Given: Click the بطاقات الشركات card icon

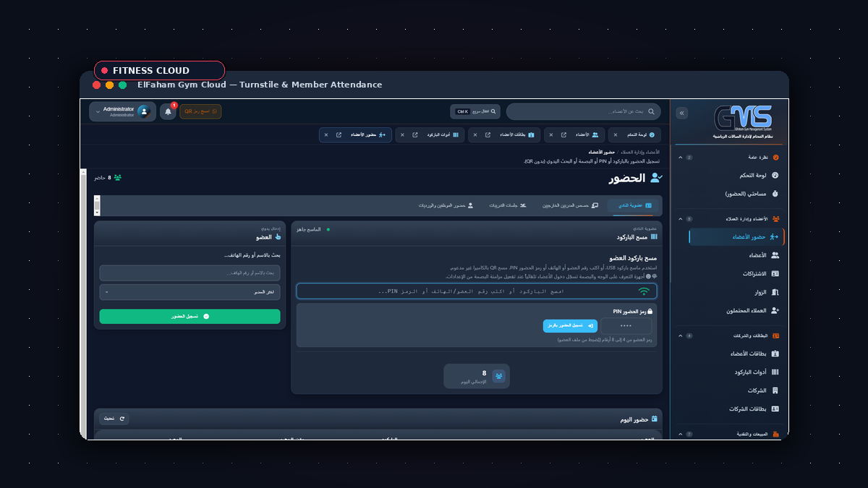Looking at the screenshot, I should pyautogui.click(x=775, y=409).
